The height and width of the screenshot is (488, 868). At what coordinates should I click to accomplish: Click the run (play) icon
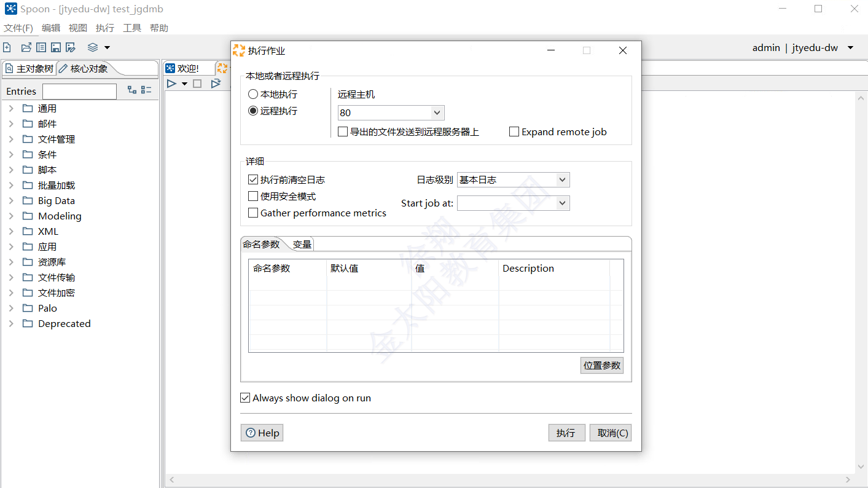[172, 84]
